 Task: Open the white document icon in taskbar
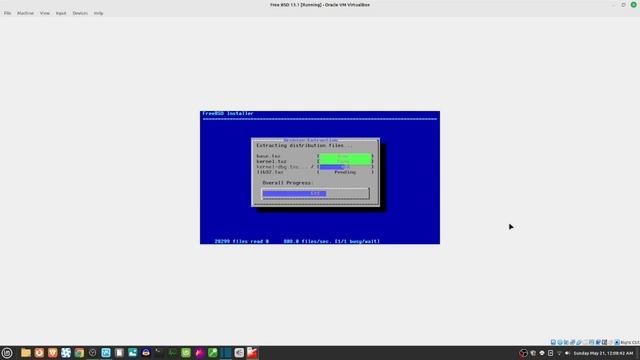click(119, 353)
